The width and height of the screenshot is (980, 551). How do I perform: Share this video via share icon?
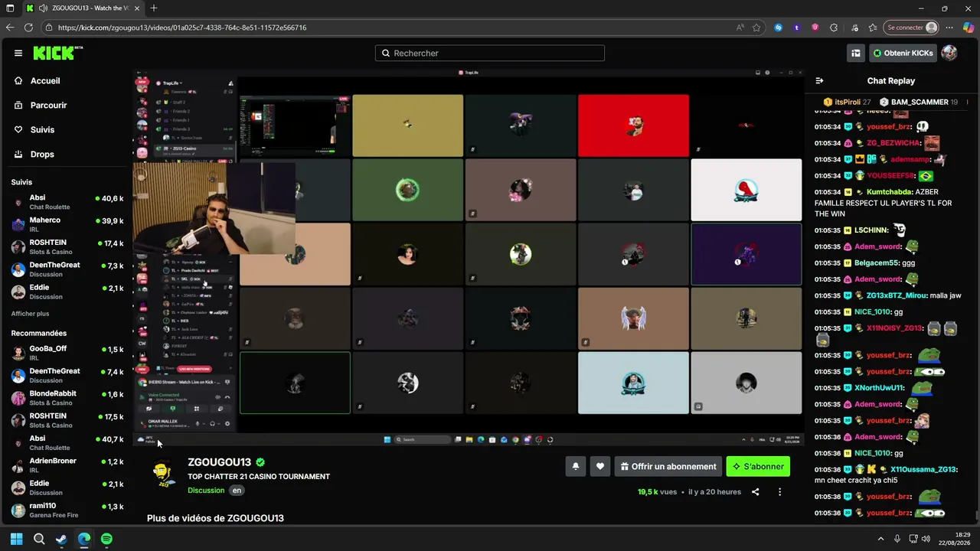click(755, 492)
